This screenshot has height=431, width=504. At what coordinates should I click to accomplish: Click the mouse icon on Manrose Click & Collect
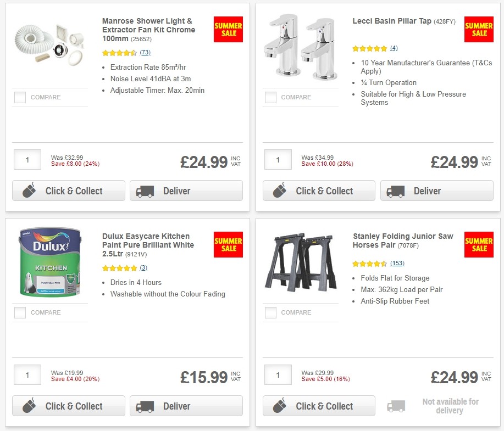(x=30, y=191)
